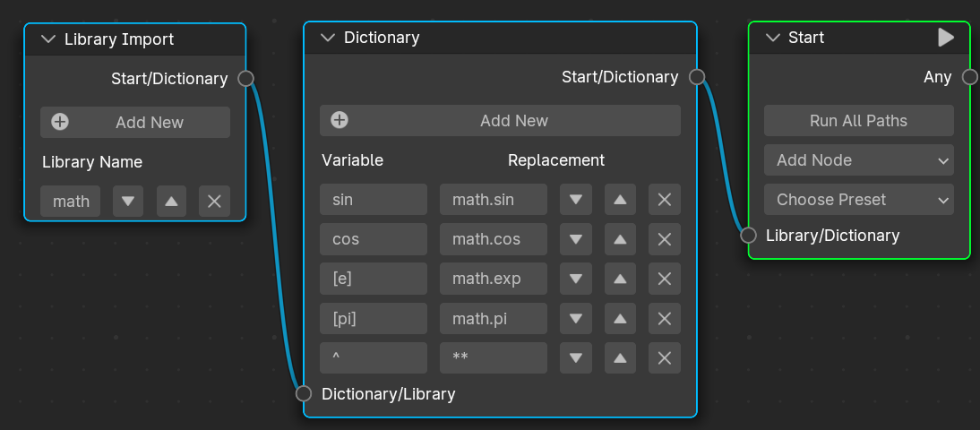Edit the math.exp replacement field

(x=493, y=279)
